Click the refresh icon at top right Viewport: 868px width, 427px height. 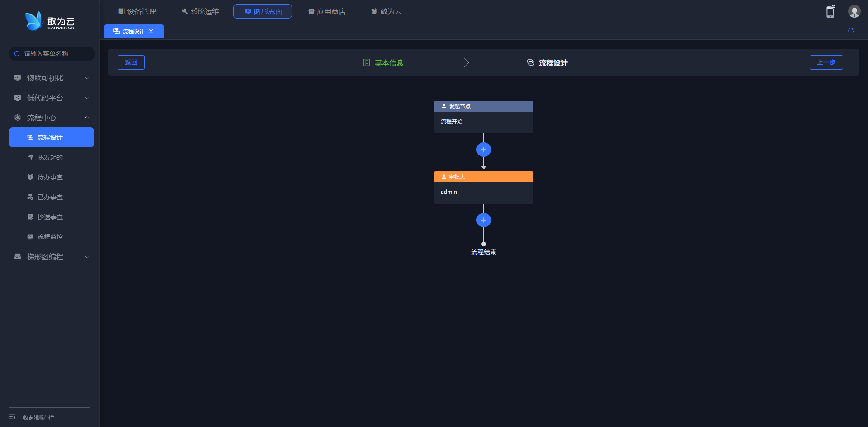851,31
